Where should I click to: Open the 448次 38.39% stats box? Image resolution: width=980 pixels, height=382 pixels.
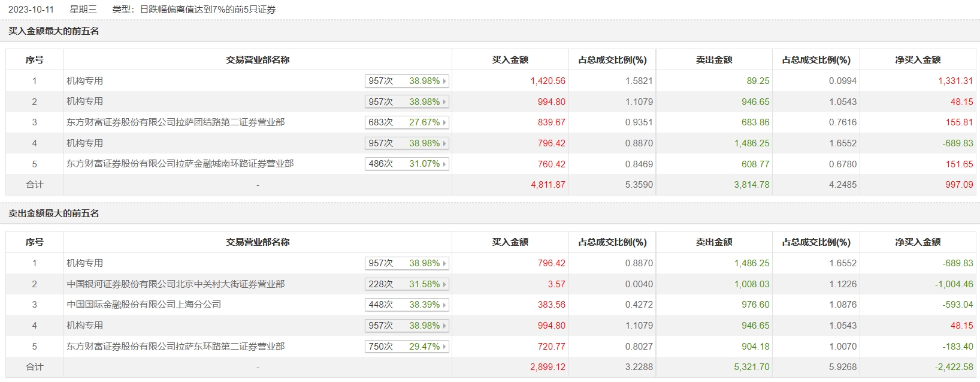tap(407, 305)
